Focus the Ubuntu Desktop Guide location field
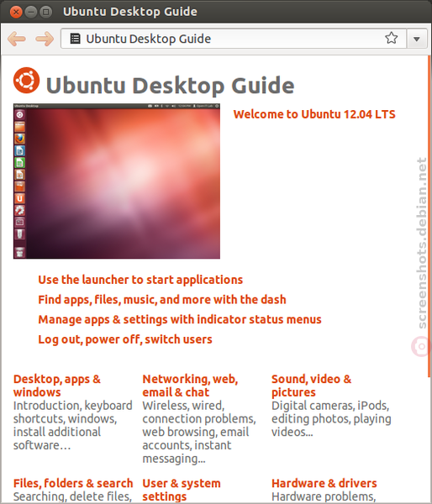 click(x=234, y=39)
